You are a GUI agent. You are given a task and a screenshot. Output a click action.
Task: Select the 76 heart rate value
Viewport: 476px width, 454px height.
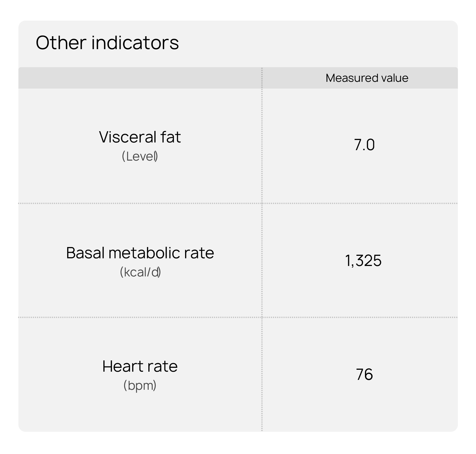coord(364,374)
